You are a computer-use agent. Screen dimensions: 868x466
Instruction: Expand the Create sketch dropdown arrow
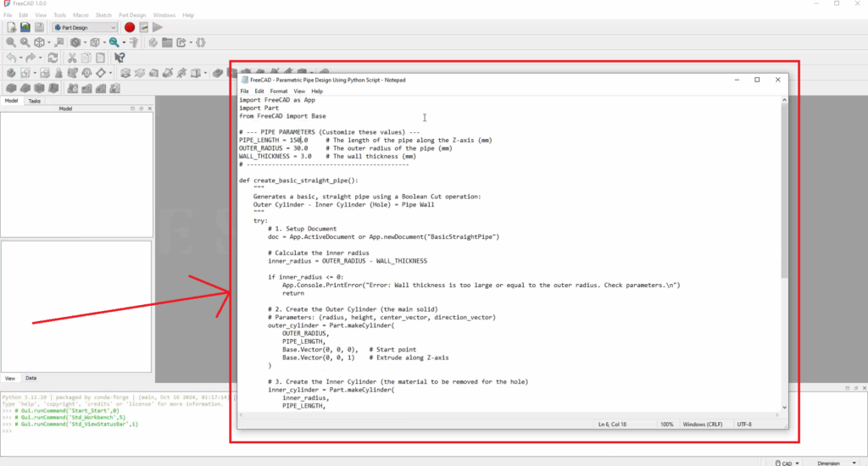(35, 74)
